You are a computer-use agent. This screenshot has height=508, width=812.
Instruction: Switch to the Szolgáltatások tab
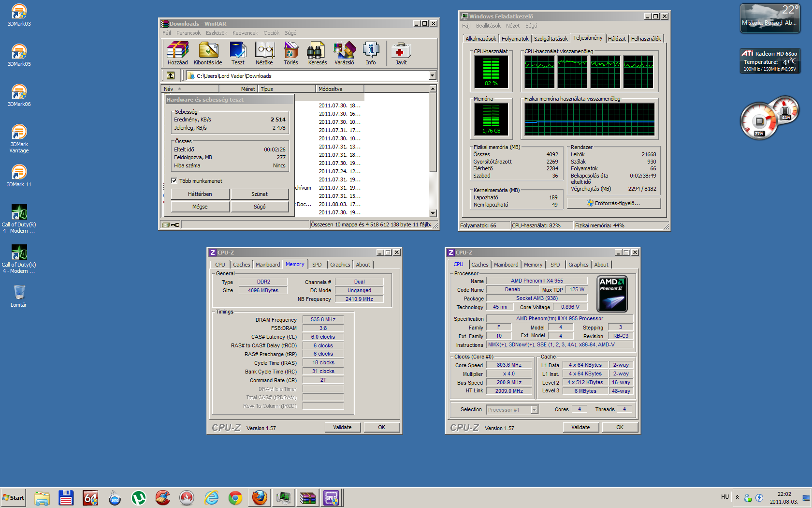(551, 39)
